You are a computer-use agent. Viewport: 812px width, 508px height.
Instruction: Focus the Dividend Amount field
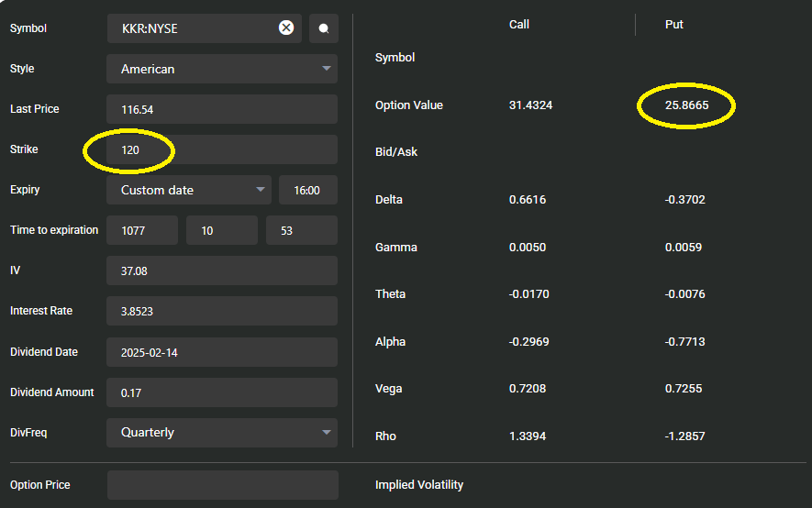click(x=222, y=392)
